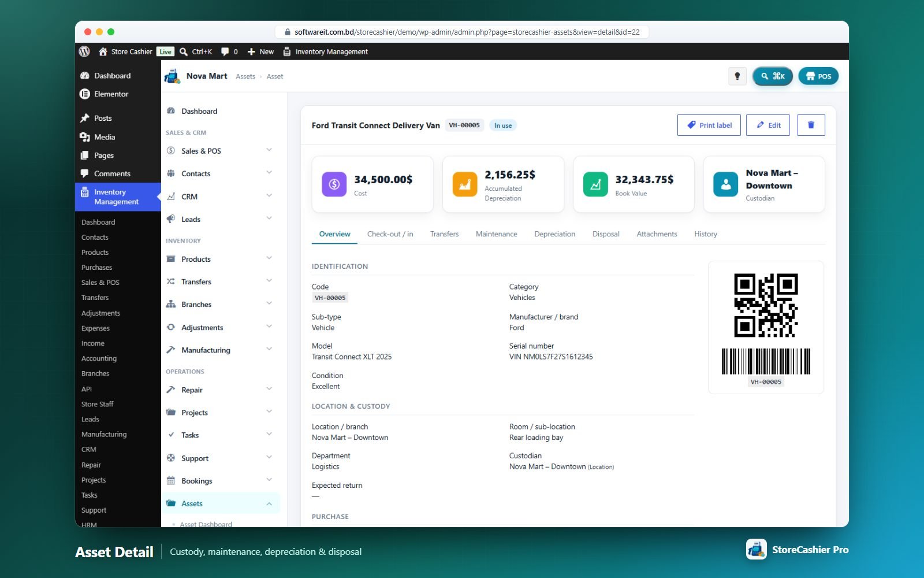This screenshot has width=924, height=578.
Task: Click the Custodian person icon
Action: coord(726,184)
